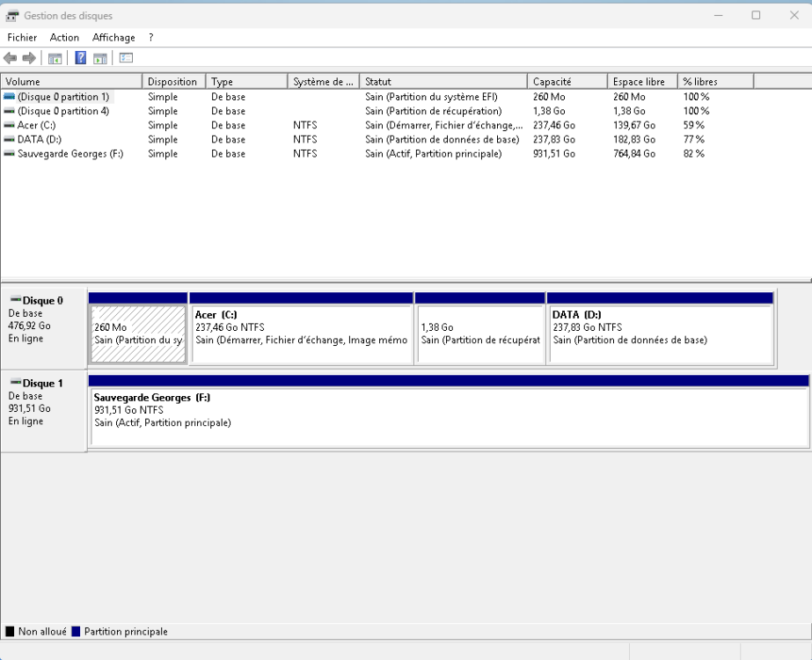Screen dimensions: 812x660
Task: Toggle the action pane visibility
Action: [x=100, y=58]
